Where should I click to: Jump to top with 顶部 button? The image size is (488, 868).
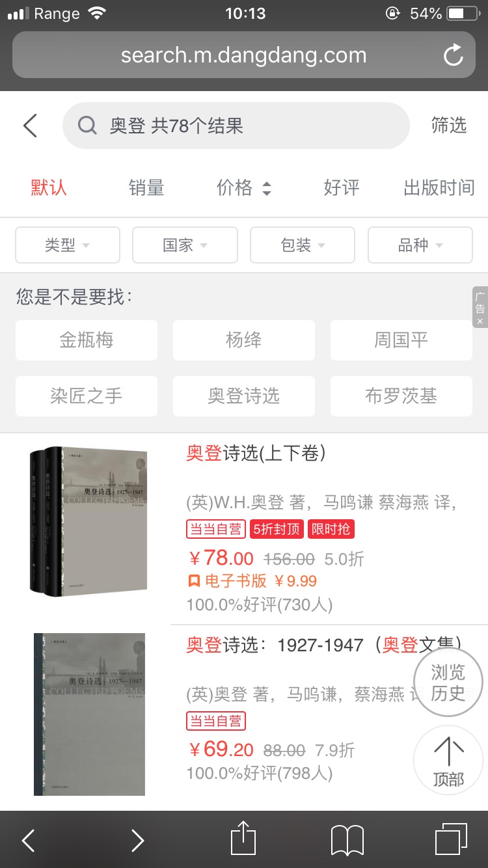click(448, 761)
